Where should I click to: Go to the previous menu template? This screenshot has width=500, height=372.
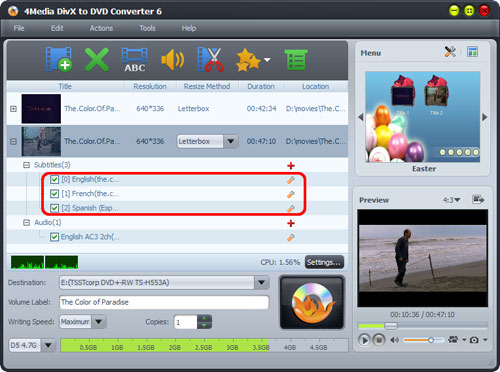tap(360, 117)
